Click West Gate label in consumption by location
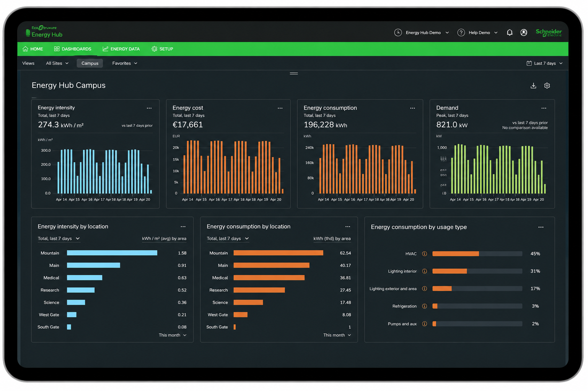This screenshot has height=391, width=588. pos(218,315)
